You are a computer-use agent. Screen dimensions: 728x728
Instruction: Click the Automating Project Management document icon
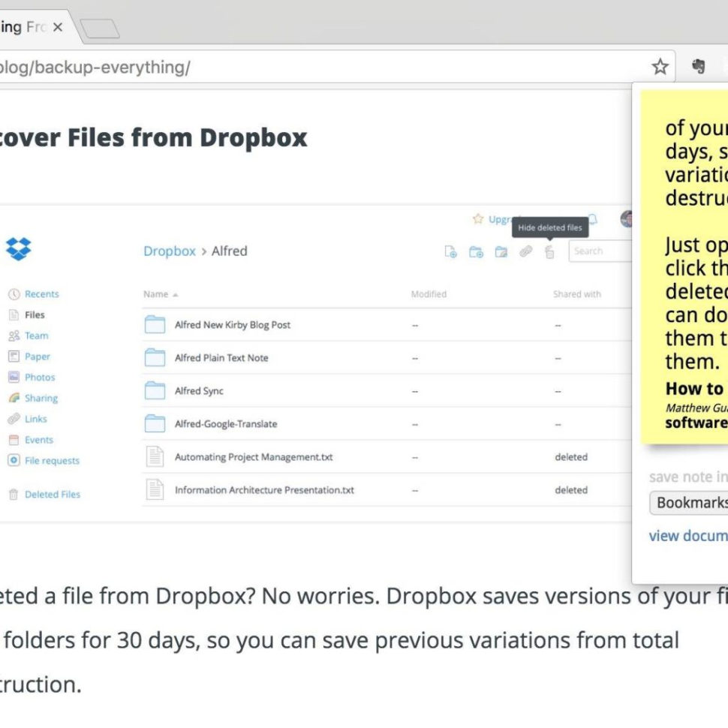point(155,456)
